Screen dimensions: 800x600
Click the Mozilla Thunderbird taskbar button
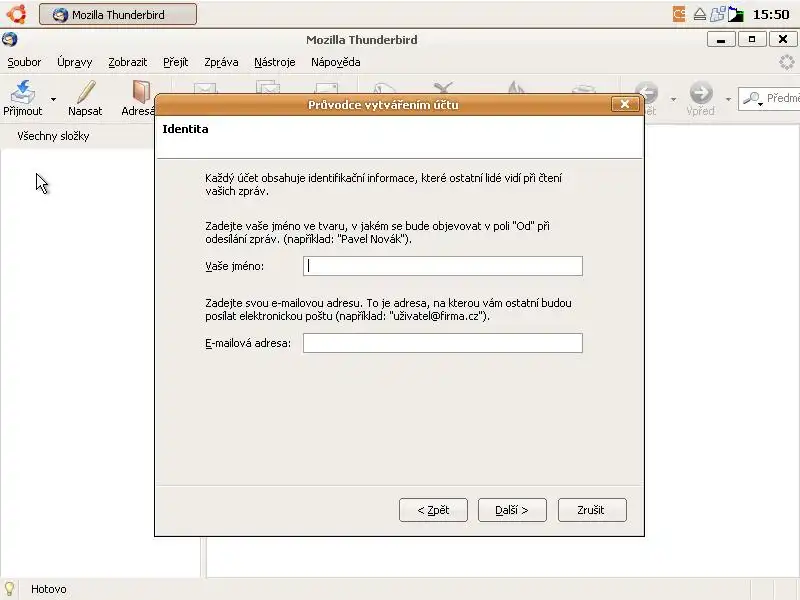(x=118, y=14)
